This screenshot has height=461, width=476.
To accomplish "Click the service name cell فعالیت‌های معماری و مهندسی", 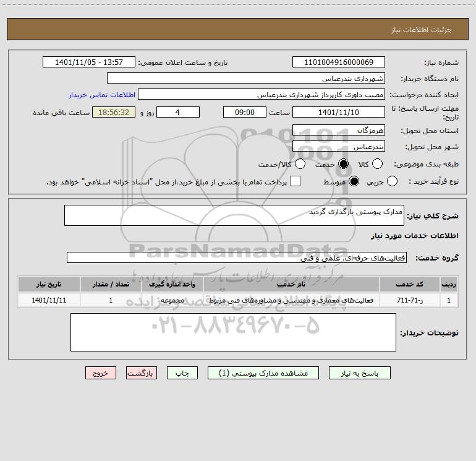I will pos(291,300).
